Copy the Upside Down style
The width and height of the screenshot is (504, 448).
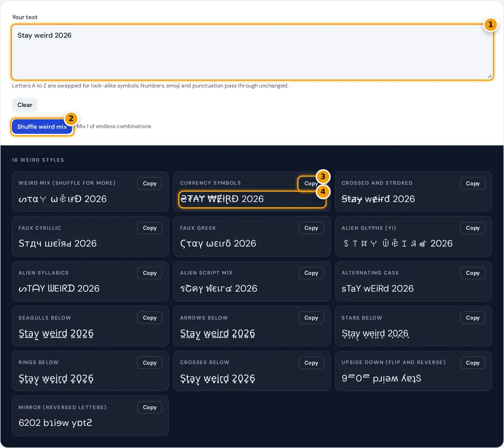(472, 363)
